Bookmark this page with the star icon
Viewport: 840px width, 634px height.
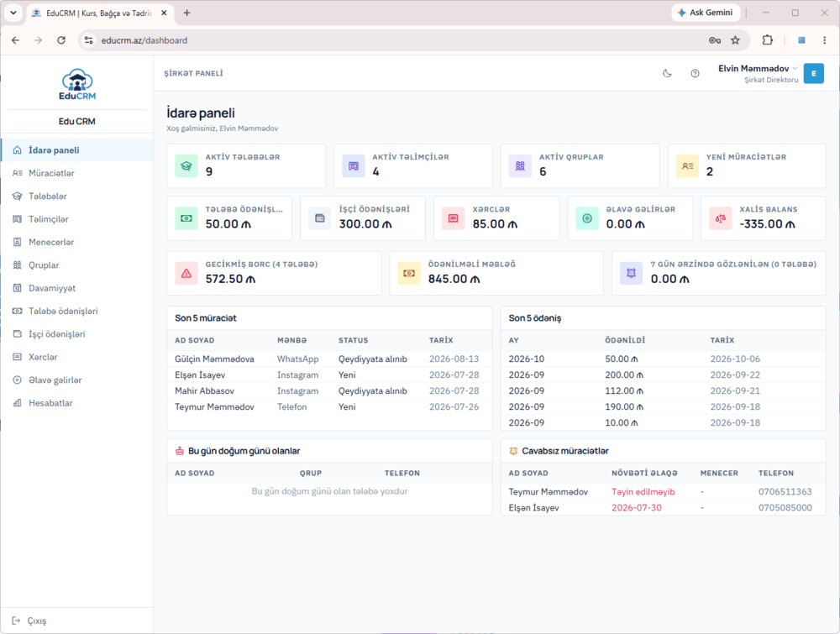(x=735, y=40)
